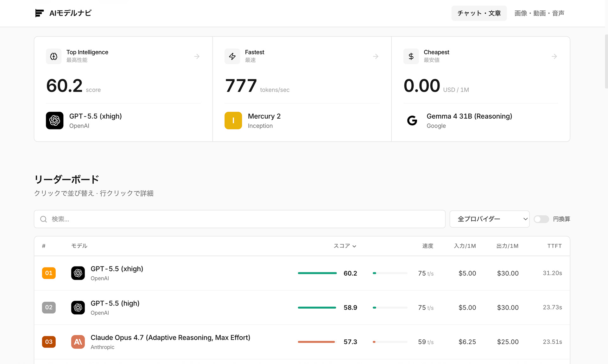Click the arrow on Top Intelligence card
Viewport: 608px width, 364px height.
pos(197,56)
